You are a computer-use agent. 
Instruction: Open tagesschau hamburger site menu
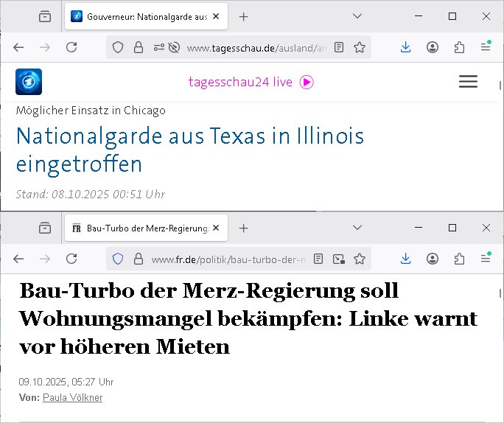pyautogui.click(x=468, y=82)
